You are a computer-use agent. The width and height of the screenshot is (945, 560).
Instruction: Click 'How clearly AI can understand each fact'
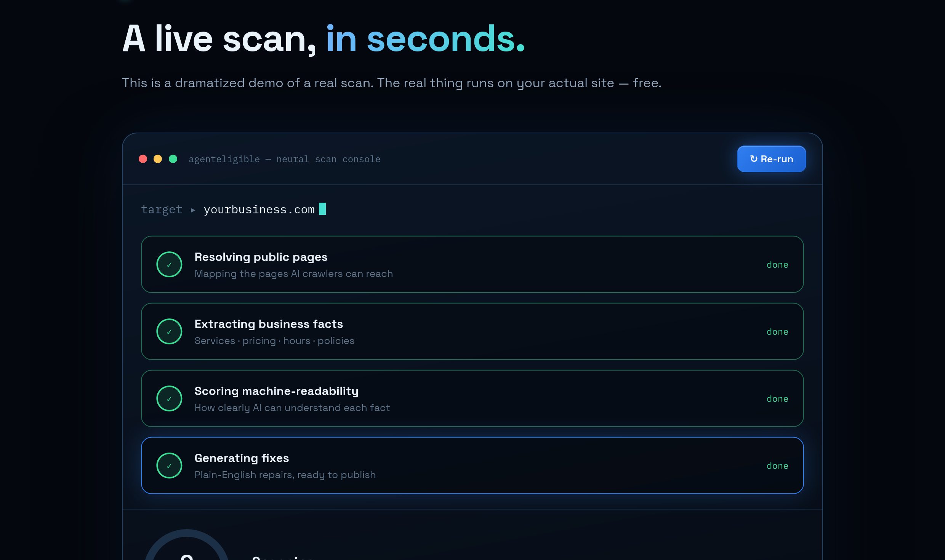pyautogui.click(x=292, y=408)
